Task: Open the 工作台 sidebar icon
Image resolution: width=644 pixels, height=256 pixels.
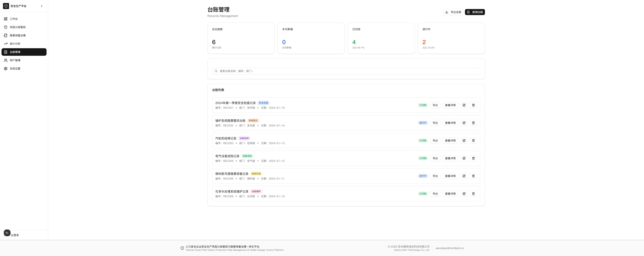Action: [5, 19]
